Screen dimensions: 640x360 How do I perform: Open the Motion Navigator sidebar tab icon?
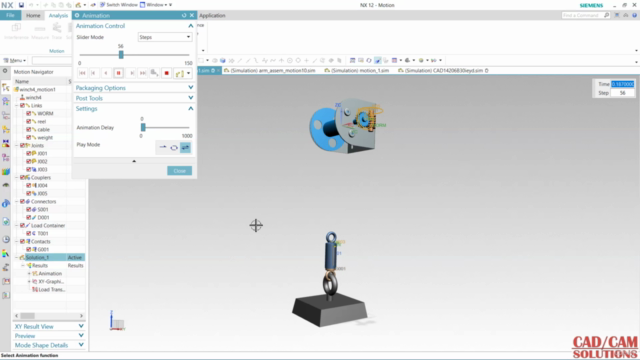[6, 87]
